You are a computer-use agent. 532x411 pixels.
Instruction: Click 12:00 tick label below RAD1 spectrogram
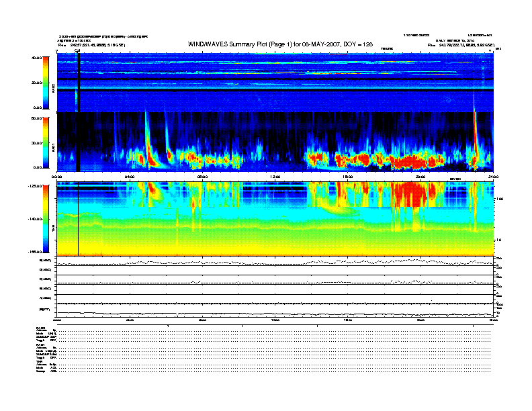click(x=275, y=177)
